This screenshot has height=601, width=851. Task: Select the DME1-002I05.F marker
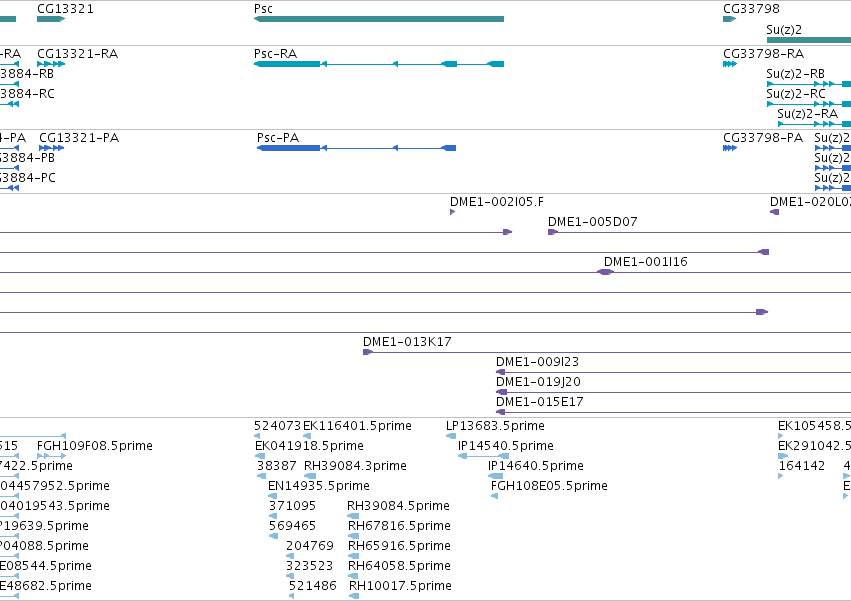(x=453, y=212)
